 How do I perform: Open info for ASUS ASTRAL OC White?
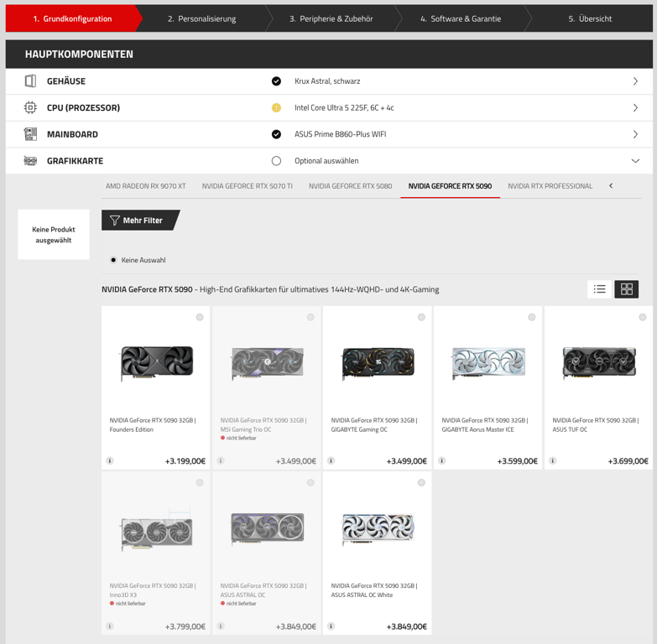[331, 626]
